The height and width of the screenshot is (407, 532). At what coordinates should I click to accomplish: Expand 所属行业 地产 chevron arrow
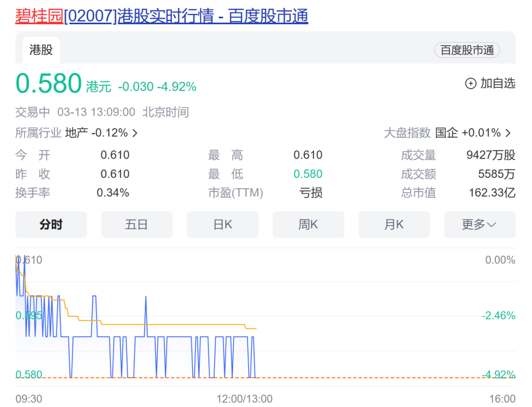[x=134, y=133]
